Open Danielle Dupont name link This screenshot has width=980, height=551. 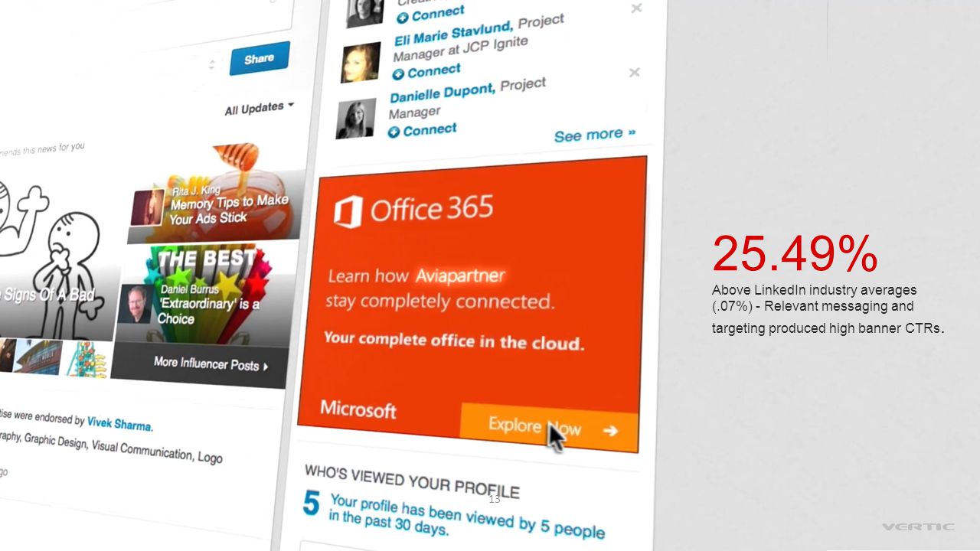443,93
